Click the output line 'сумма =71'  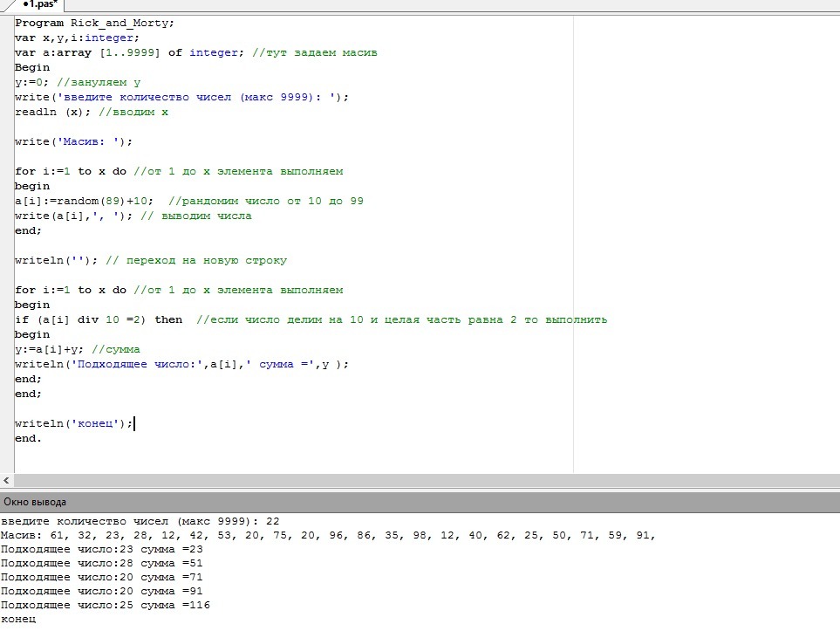coord(102,578)
